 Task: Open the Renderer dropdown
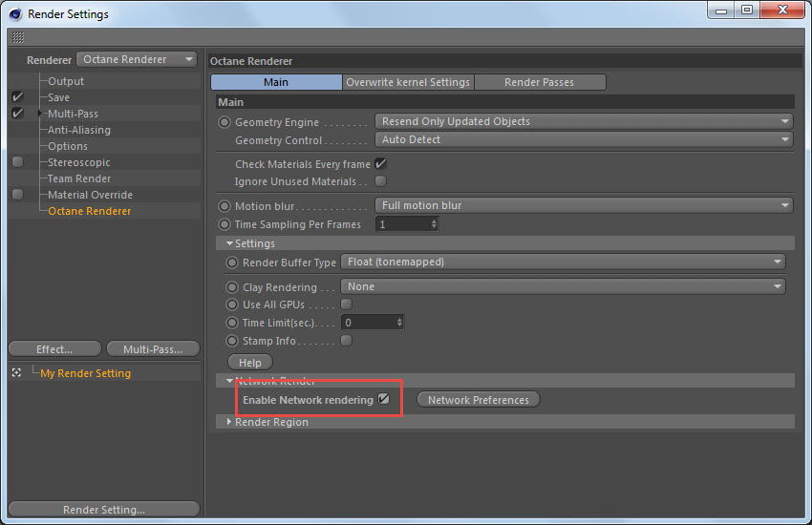click(137, 59)
